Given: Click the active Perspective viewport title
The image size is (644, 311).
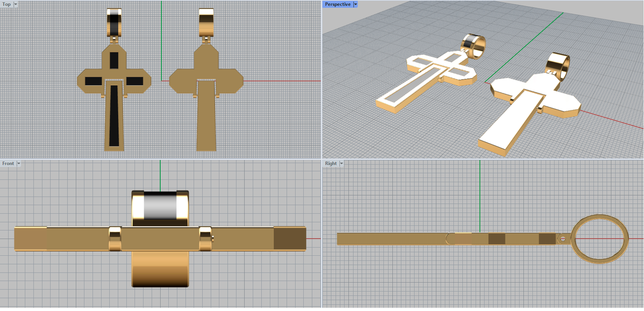Looking at the screenshot, I should (x=338, y=4).
